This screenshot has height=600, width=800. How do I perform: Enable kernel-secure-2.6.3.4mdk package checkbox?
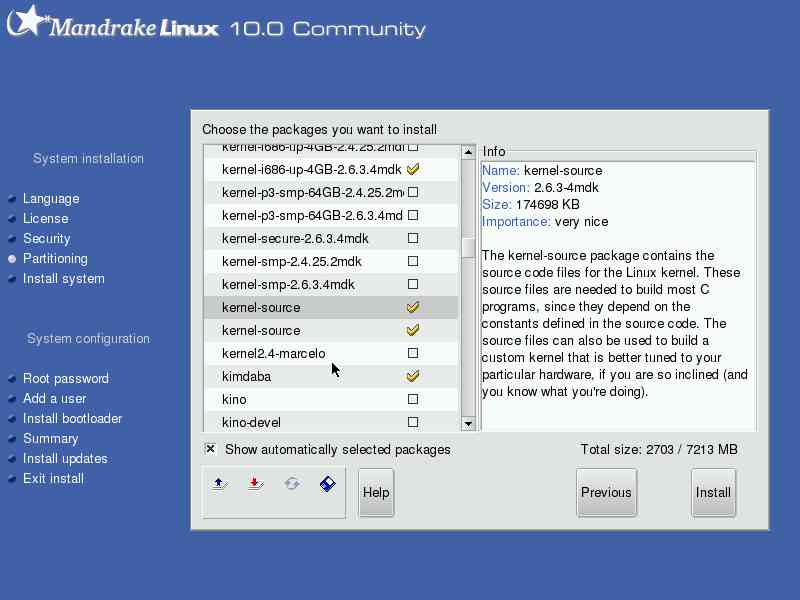point(413,238)
